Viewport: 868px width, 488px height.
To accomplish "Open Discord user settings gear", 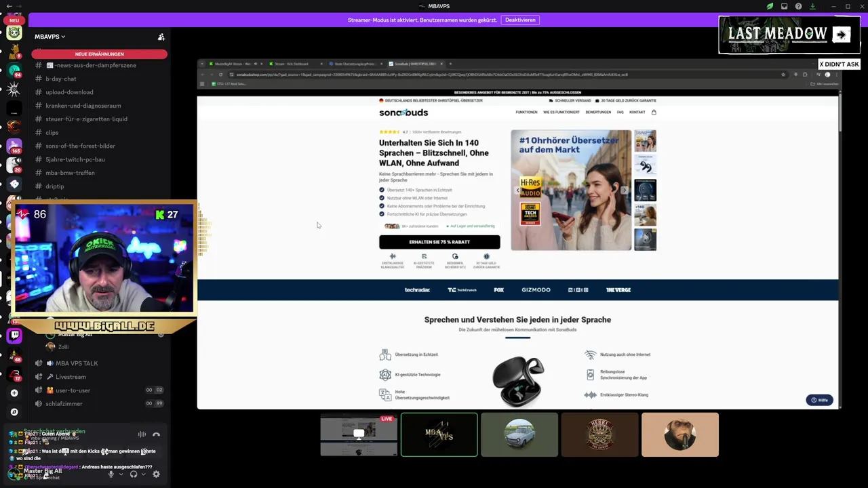I will [x=156, y=474].
